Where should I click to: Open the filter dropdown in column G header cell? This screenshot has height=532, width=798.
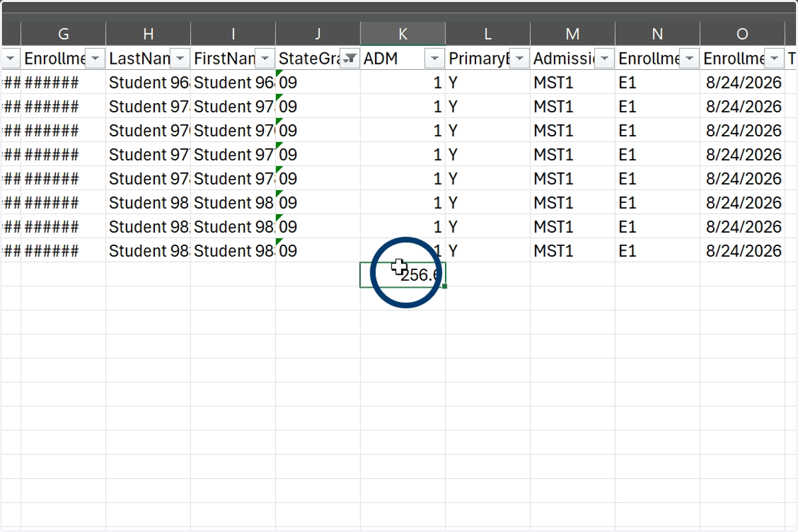pos(95,59)
